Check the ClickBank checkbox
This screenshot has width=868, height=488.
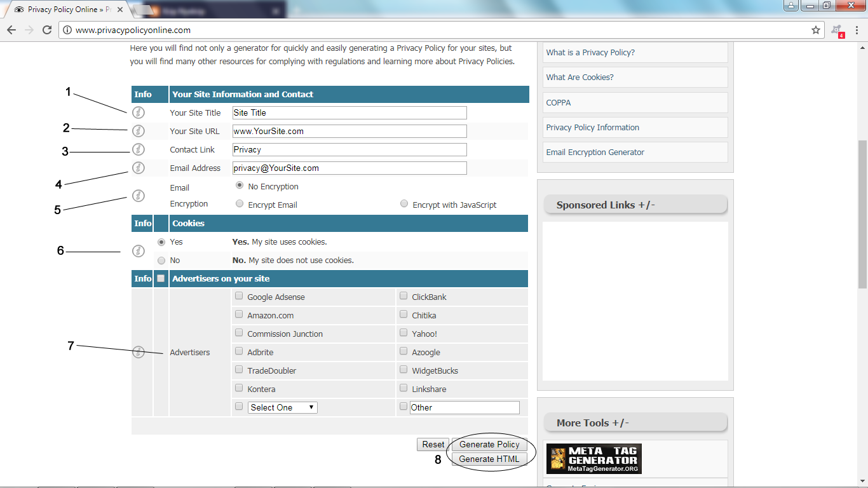[403, 296]
